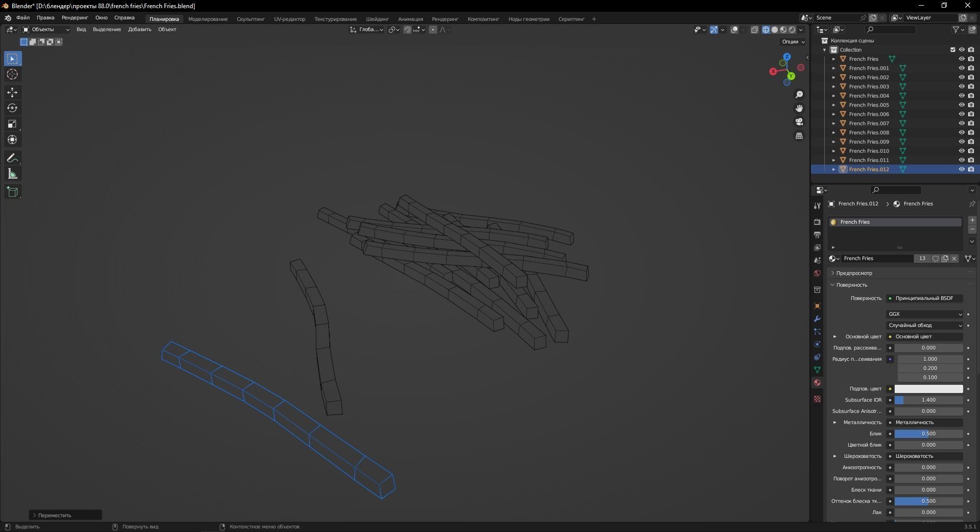980x532 pixels.
Task: Switch perspective/orthographic grid icon
Action: pyautogui.click(x=799, y=135)
